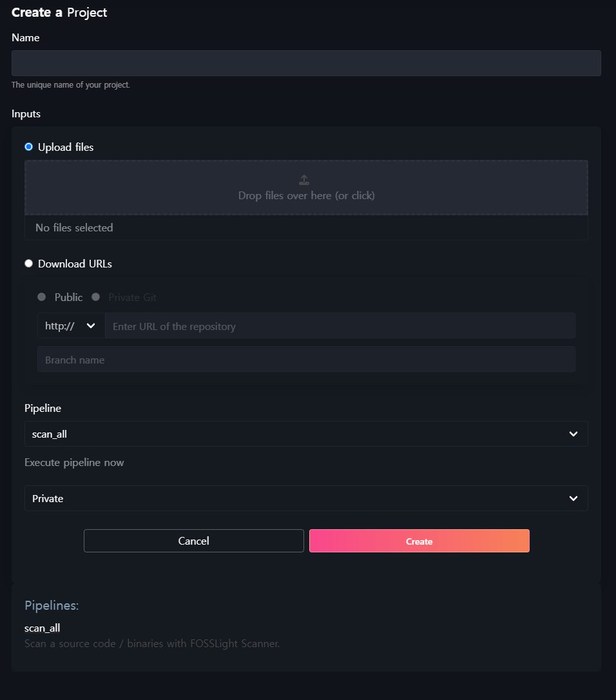
Task: Open the http:// protocol dropdown
Action: (70, 326)
